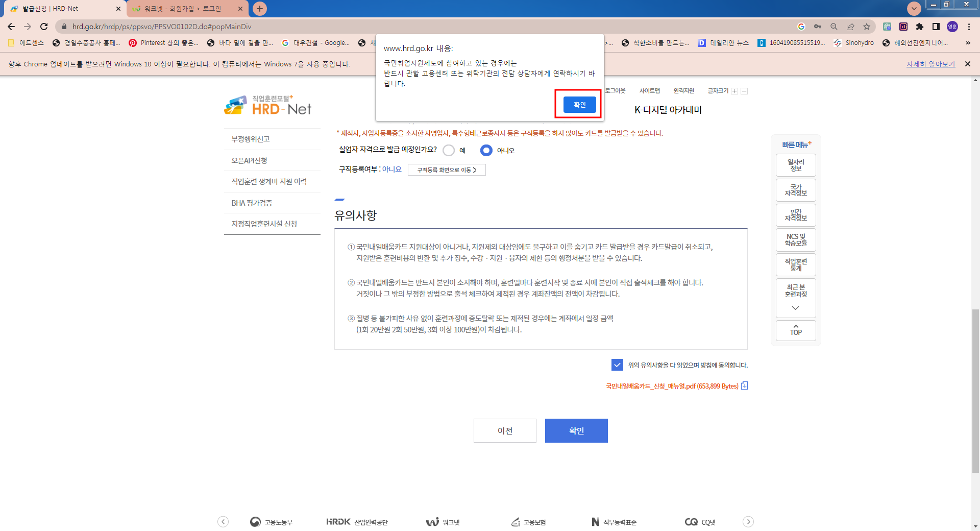Select the 아니오 radio button

click(486, 150)
